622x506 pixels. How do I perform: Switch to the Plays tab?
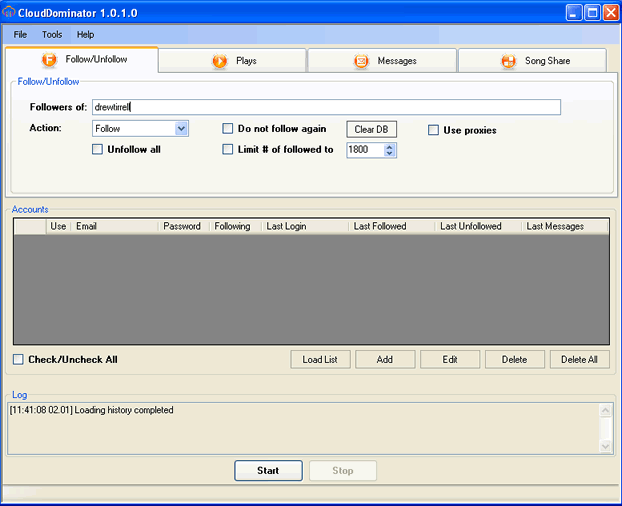point(232,61)
